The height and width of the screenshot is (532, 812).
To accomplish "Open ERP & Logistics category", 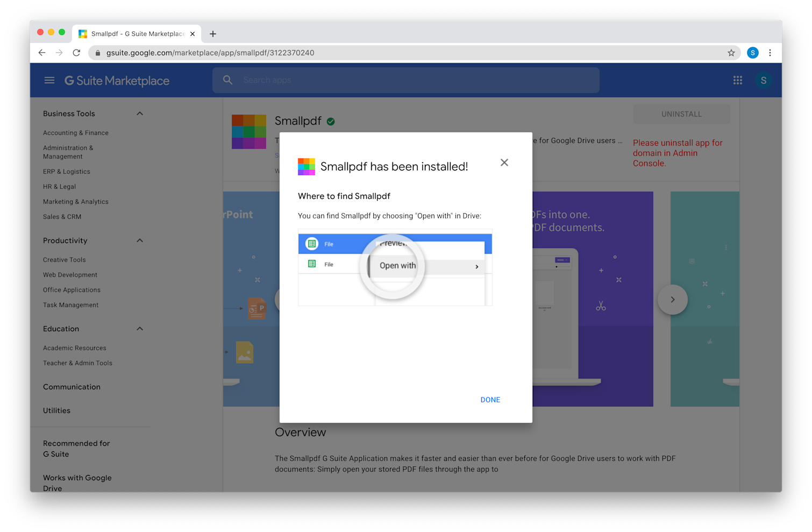I will coord(67,172).
